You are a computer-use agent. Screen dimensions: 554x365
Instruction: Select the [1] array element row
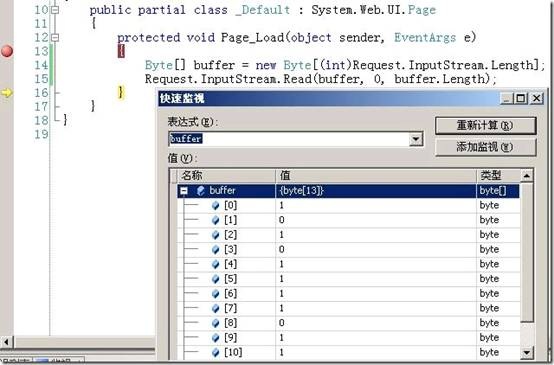coord(348,220)
